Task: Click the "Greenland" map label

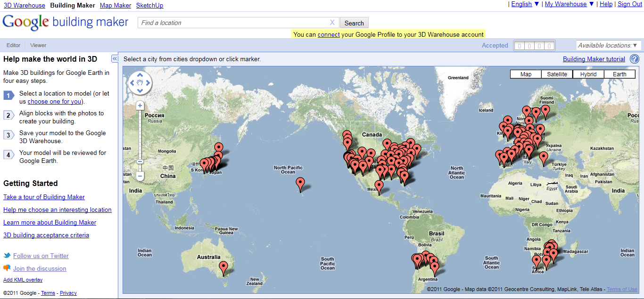Action: coord(458,78)
